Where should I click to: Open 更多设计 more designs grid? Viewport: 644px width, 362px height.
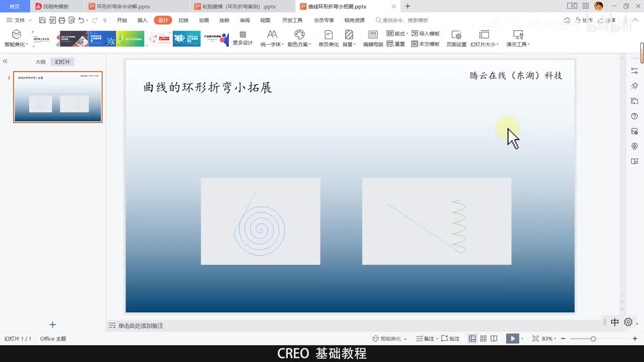pos(243,38)
